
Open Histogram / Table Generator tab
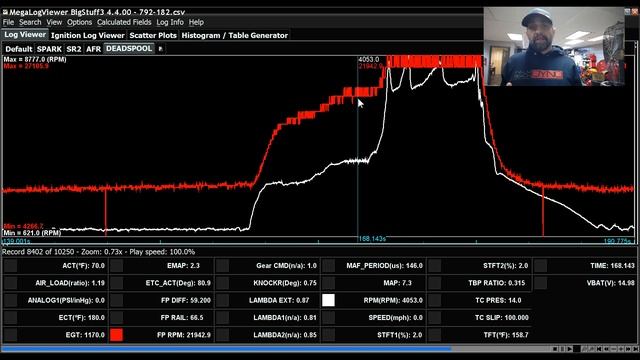tap(235, 36)
